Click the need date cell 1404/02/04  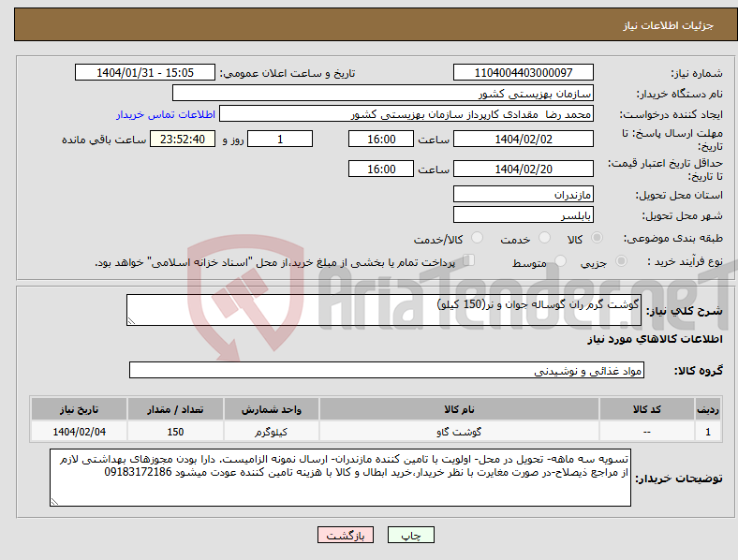79,431
